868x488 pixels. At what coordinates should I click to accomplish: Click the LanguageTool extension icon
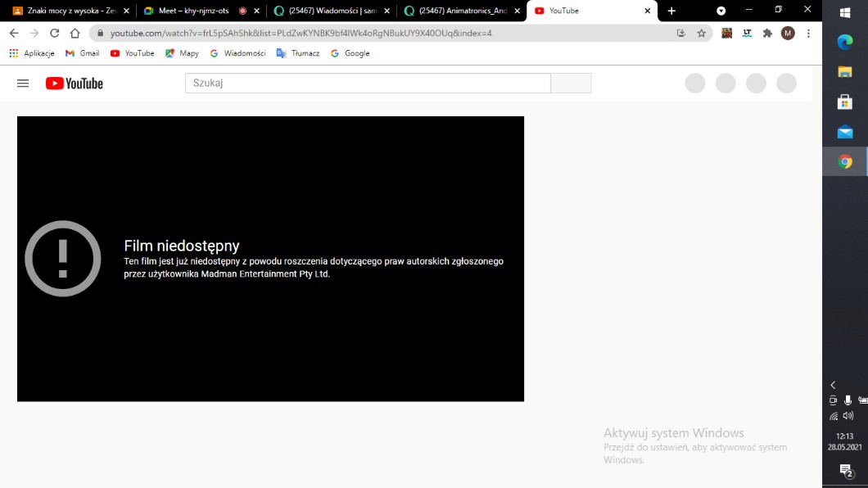[747, 34]
